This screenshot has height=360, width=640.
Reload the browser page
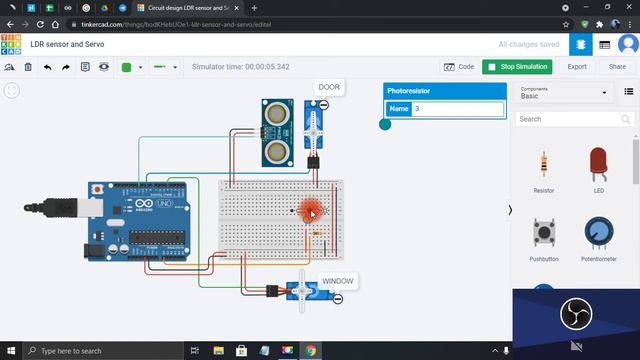(40, 24)
